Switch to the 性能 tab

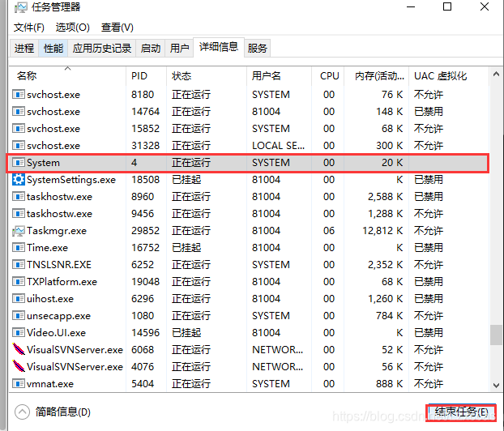point(53,49)
